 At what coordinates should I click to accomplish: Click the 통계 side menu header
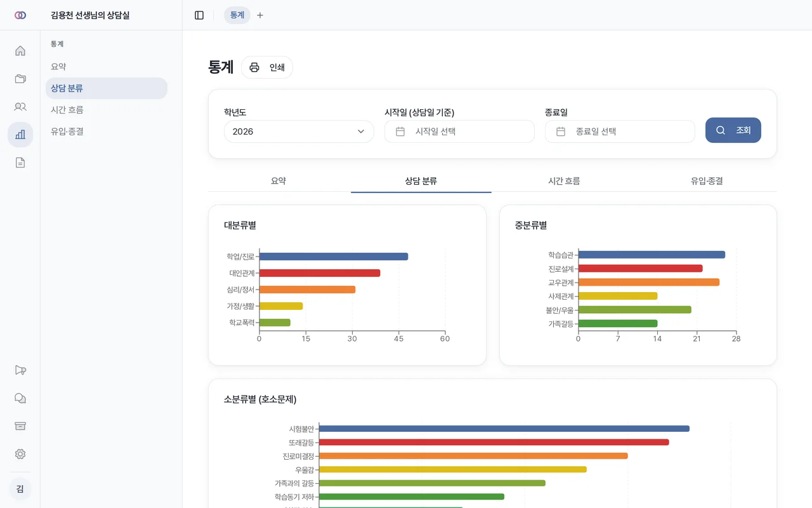click(57, 44)
